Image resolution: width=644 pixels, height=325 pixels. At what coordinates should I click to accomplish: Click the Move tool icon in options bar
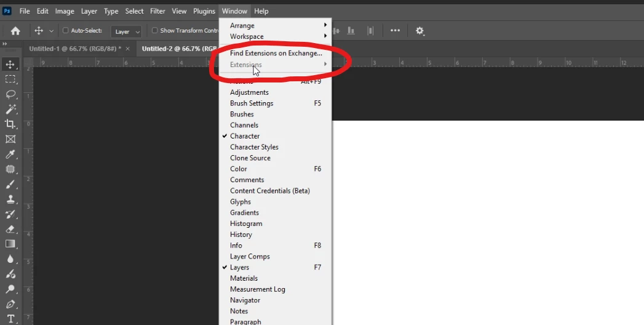pos(39,31)
